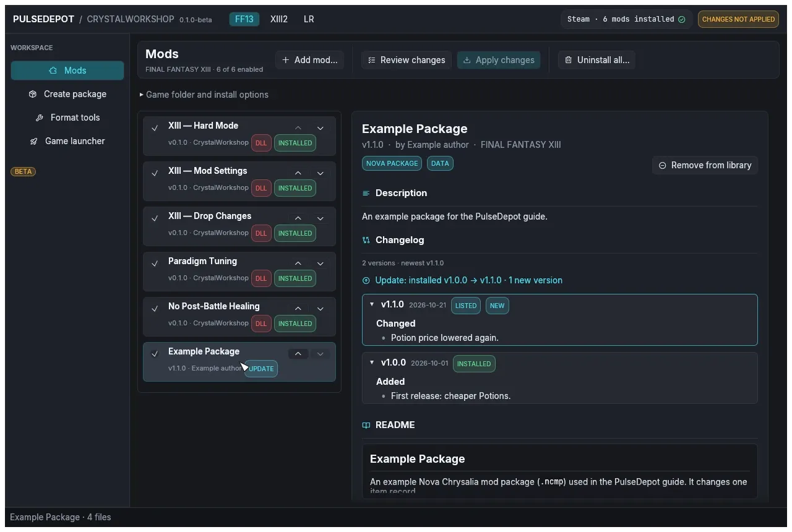Click the Uninstall all trash icon
The width and height of the screenshot is (792, 532).
pyautogui.click(x=569, y=60)
